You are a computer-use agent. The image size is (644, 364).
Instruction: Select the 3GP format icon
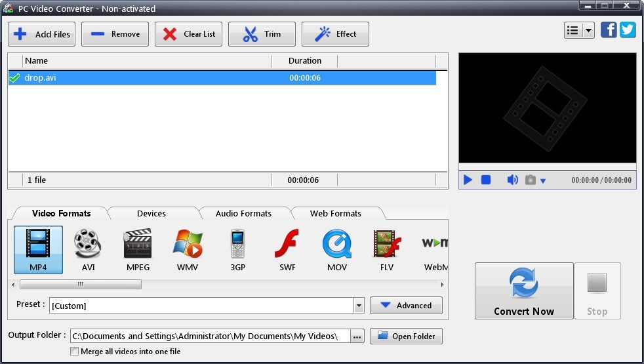pos(237,250)
